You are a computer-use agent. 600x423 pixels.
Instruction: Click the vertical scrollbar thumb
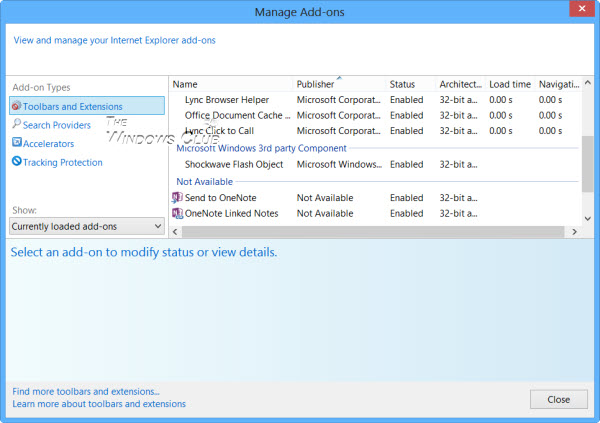[x=587, y=164]
